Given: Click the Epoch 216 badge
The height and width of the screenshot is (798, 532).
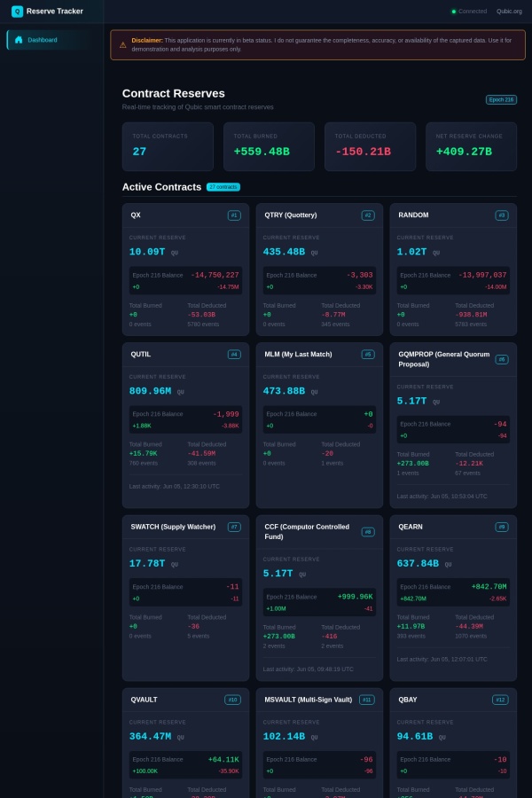Looking at the screenshot, I should (501, 99).
